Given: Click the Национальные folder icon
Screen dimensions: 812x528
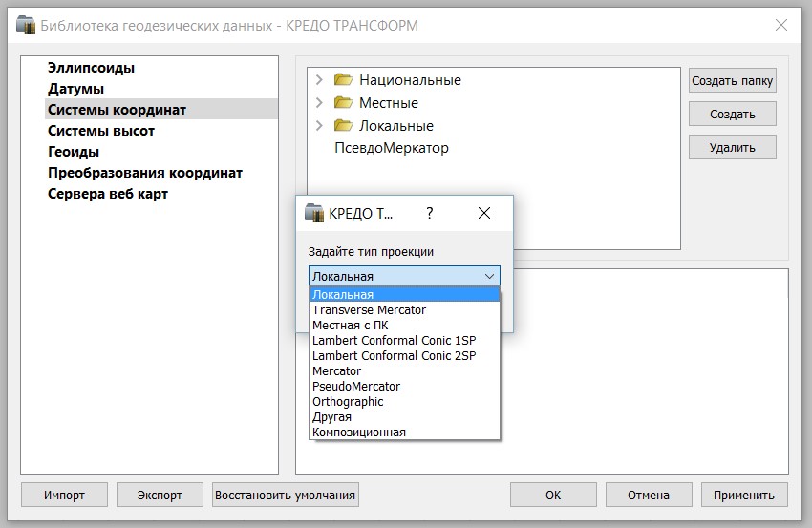Looking at the screenshot, I should (x=344, y=79).
